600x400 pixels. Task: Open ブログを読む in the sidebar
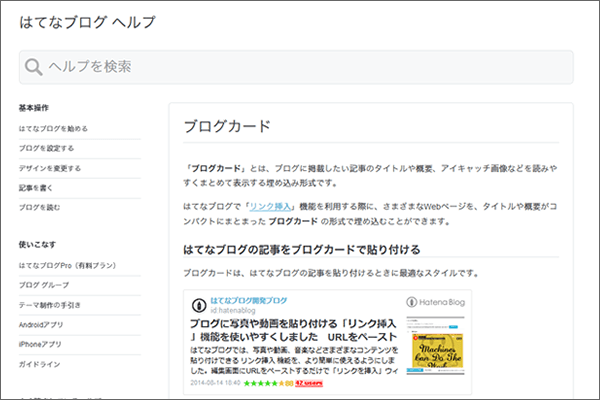pyautogui.click(x=39, y=207)
